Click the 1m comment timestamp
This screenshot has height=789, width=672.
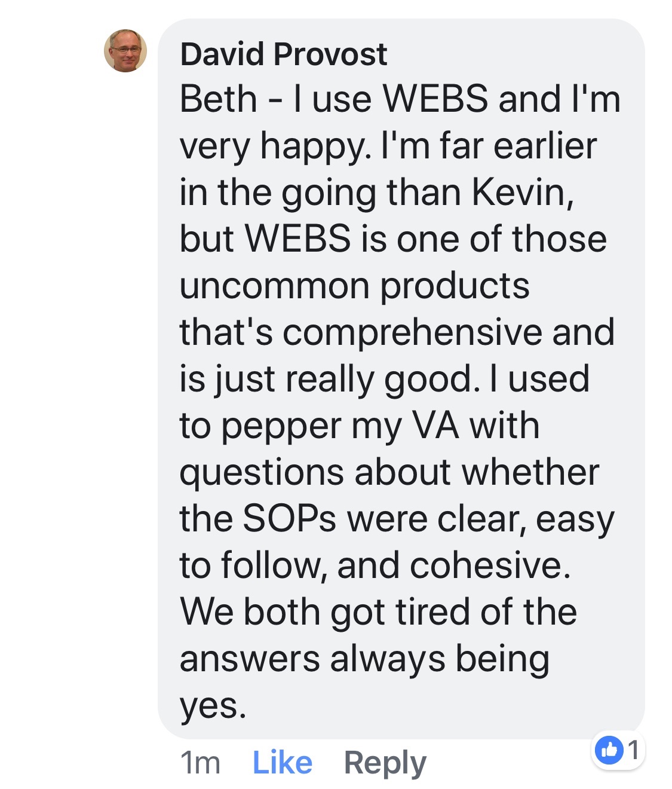tap(200, 763)
